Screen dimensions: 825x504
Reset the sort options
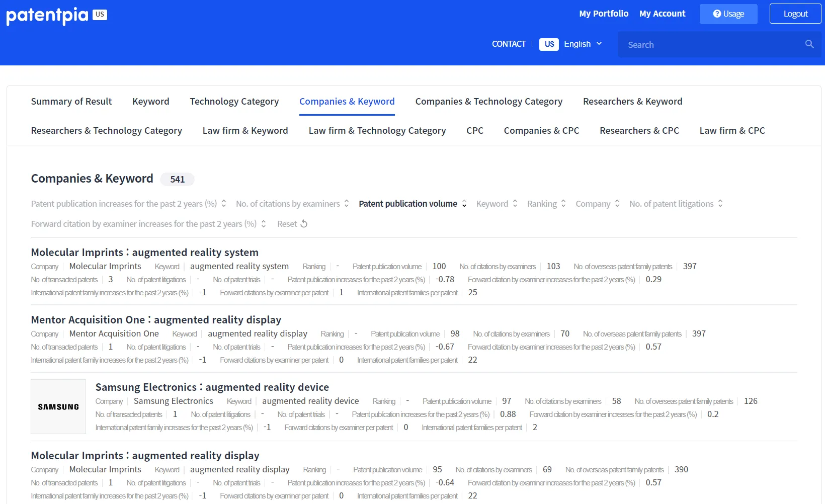tap(292, 224)
